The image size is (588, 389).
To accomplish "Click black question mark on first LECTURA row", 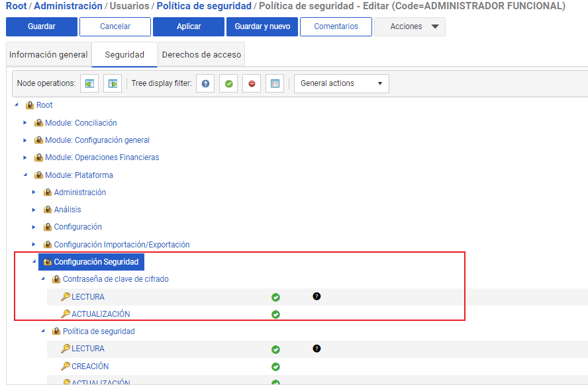I will click(x=317, y=296).
